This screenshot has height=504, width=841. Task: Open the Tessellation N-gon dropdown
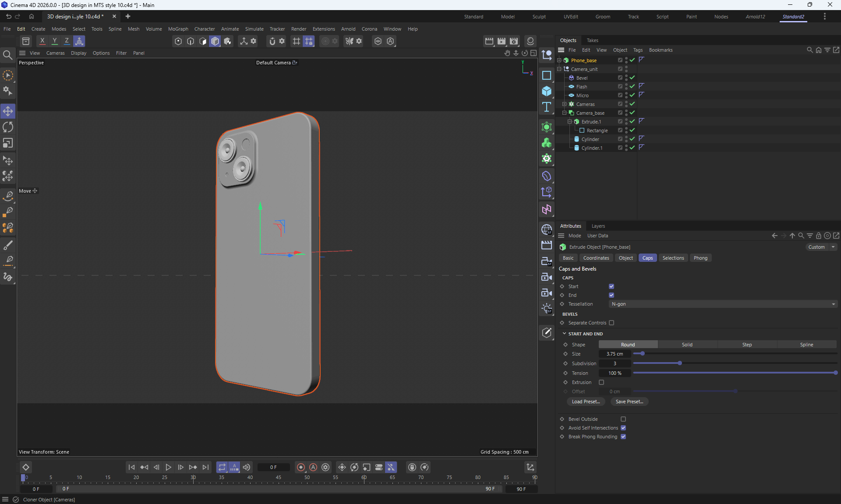pyautogui.click(x=723, y=304)
